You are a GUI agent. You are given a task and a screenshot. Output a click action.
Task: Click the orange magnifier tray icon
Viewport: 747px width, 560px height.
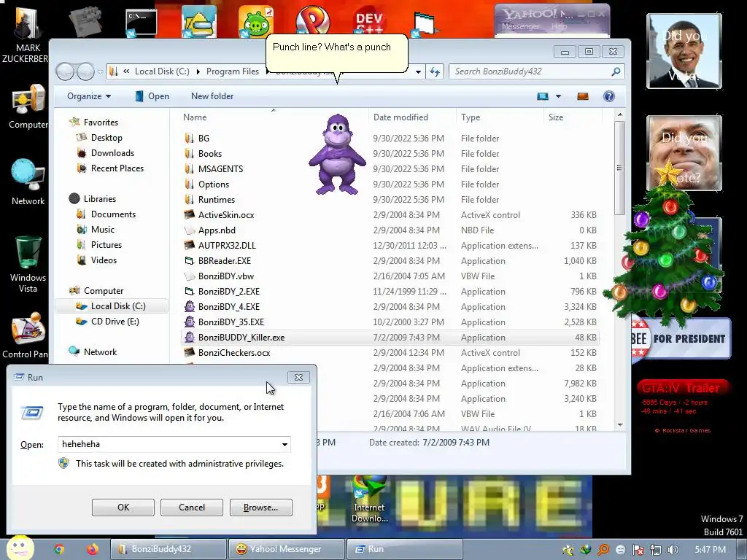click(x=603, y=550)
